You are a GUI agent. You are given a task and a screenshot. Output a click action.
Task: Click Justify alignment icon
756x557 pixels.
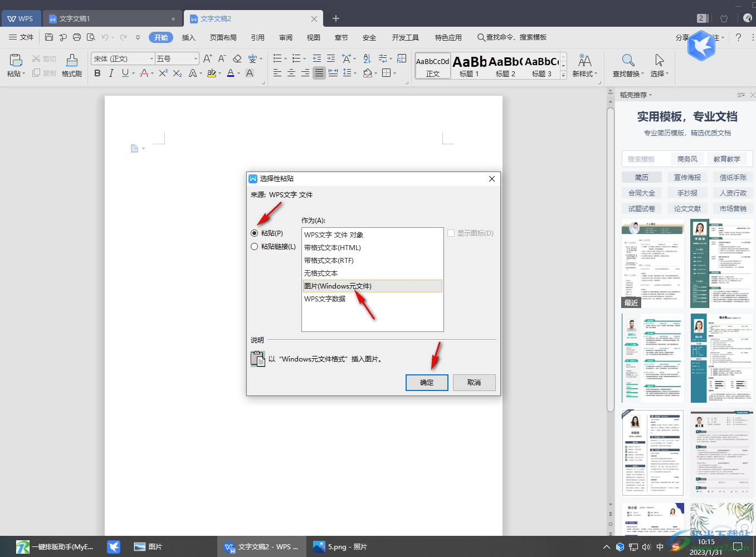319,73
